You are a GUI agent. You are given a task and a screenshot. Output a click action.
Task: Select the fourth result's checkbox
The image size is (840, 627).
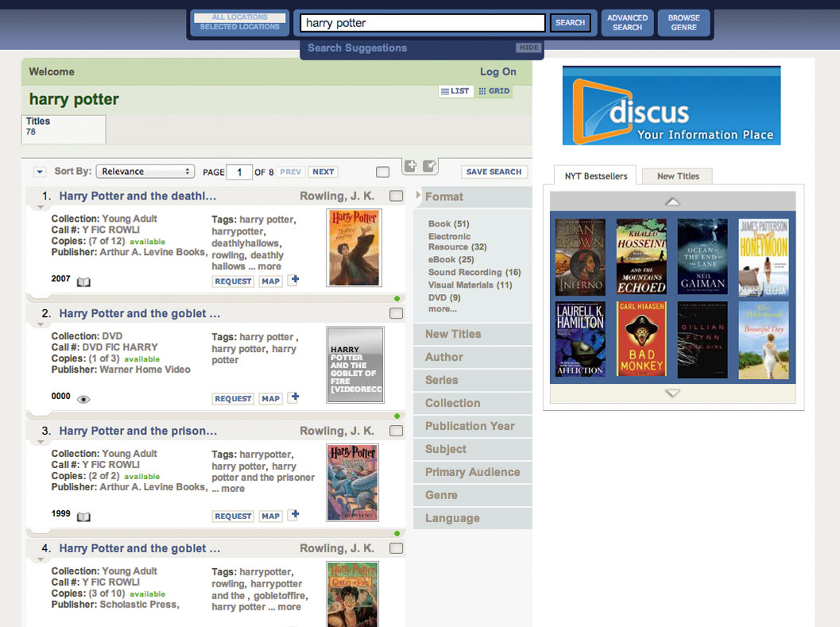(x=397, y=548)
